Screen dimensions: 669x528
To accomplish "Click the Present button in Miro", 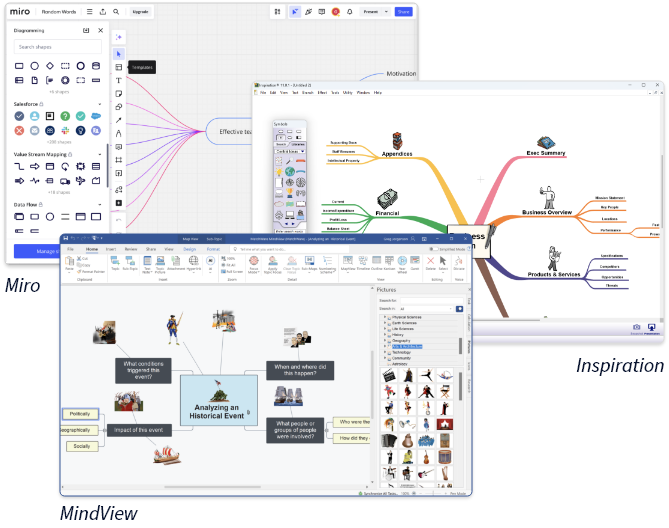I will 371,12.
